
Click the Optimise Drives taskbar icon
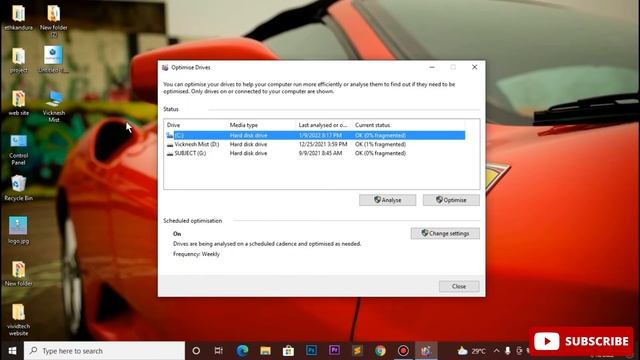pyautogui.click(x=426, y=351)
